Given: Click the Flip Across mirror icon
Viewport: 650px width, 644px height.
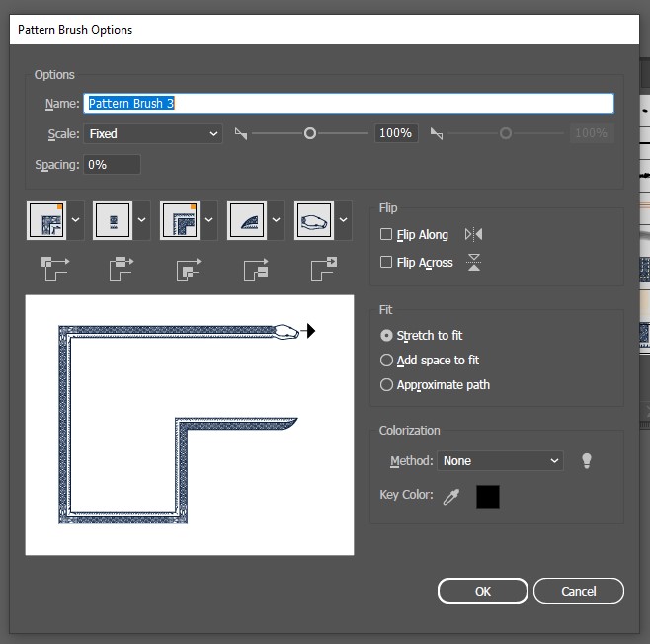Looking at the screenshot, I should (x=474, y=262).
